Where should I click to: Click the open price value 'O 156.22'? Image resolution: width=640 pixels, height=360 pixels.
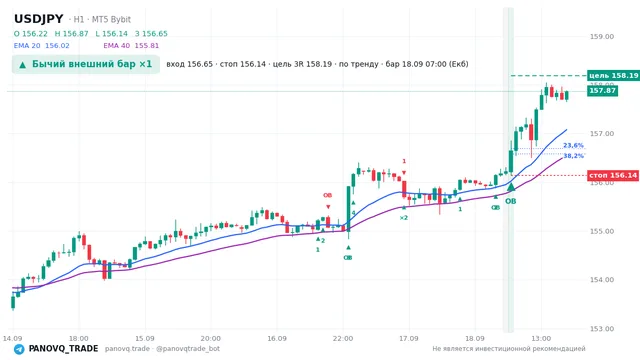point(31,34)
